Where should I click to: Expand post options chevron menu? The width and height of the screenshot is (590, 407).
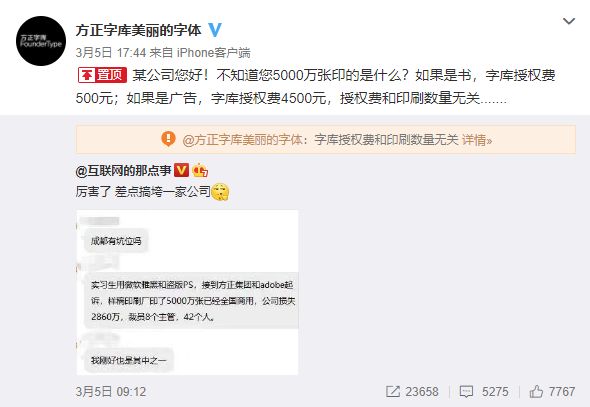click(x=569, y=21)
